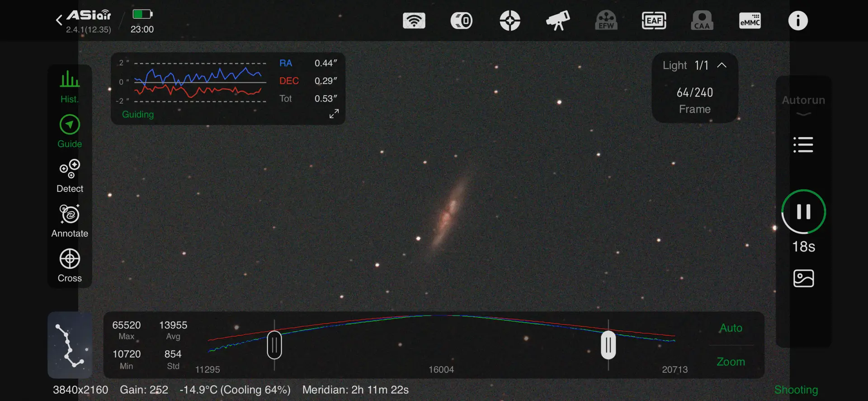The width and height of the screenshot is (868, 401).
Task: Adjust the histogram left black-point slider
Action: [274, 345]
